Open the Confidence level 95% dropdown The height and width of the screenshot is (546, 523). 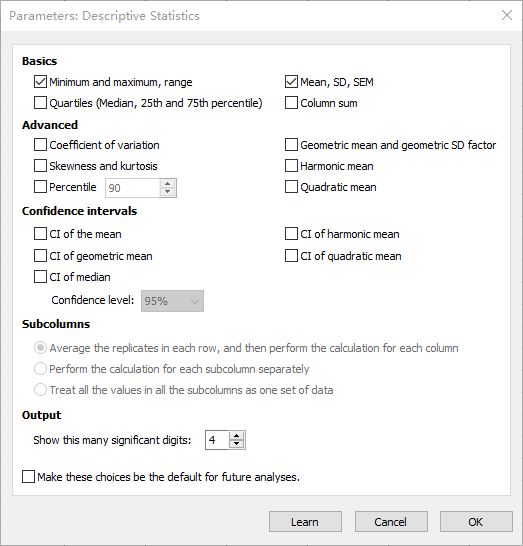172,301
